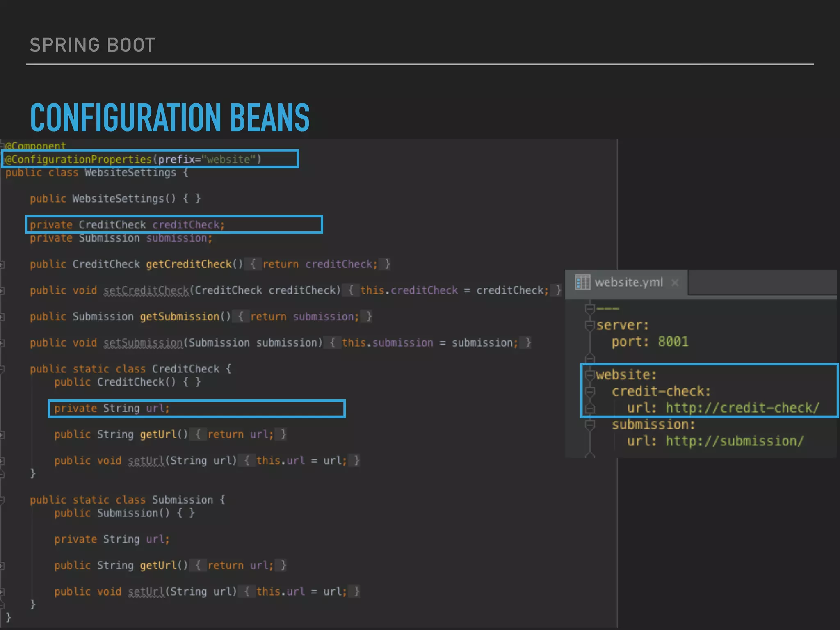
Task: Click this.creditCheck = creditCheck assignment
Action: coord(454,290)
